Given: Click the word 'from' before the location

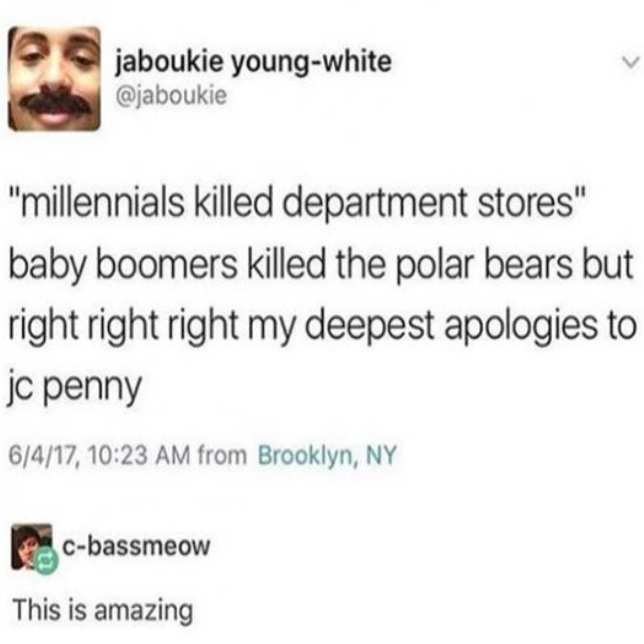Looking at the screenshot, I should [222, 456].
